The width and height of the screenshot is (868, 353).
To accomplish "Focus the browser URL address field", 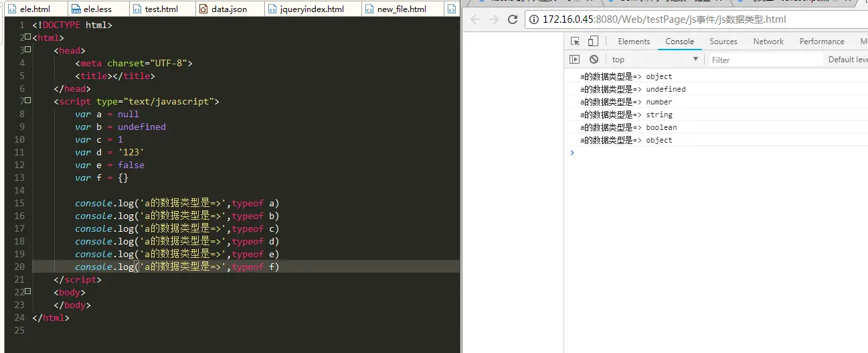I will (x=696, y=19).
